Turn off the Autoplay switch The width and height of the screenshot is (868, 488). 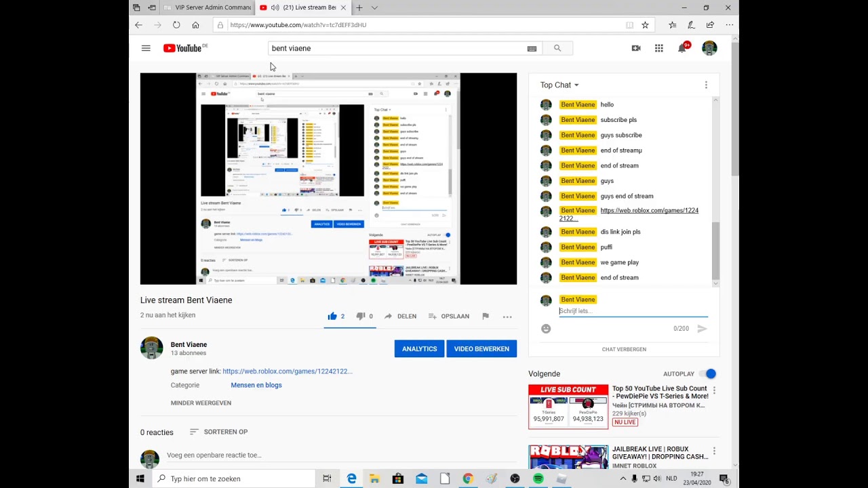coord(708,373)
